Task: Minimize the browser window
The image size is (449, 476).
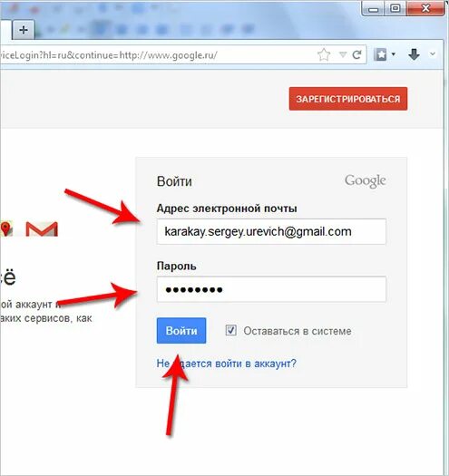Action: click(374, 9)
